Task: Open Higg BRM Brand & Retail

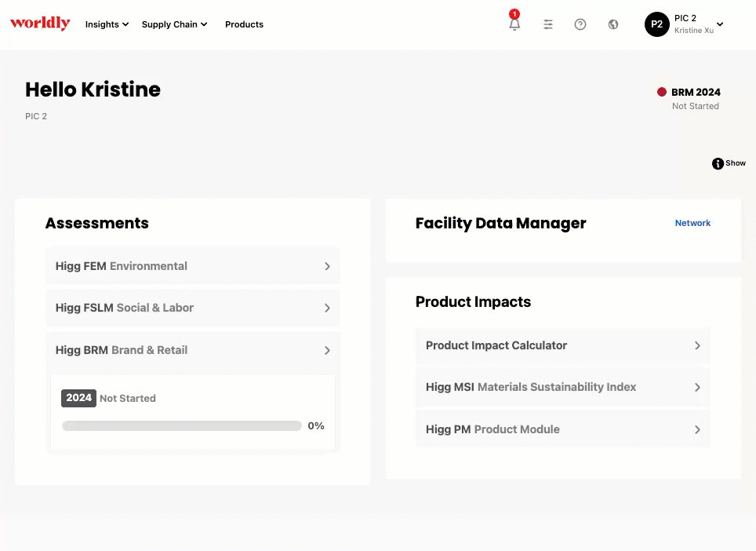Action: click(193, 350)
